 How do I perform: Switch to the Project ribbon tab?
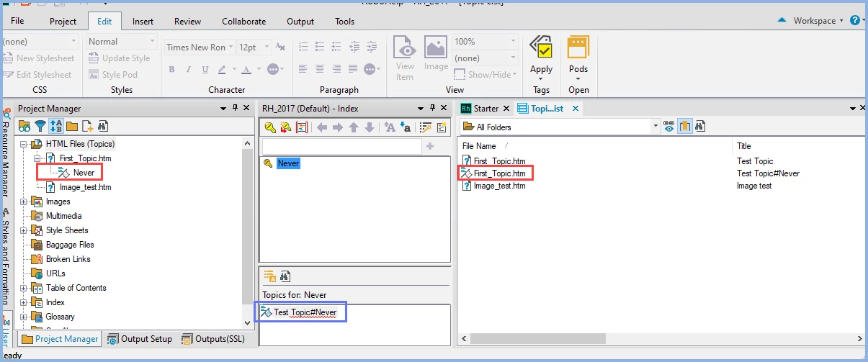[63, 22]
